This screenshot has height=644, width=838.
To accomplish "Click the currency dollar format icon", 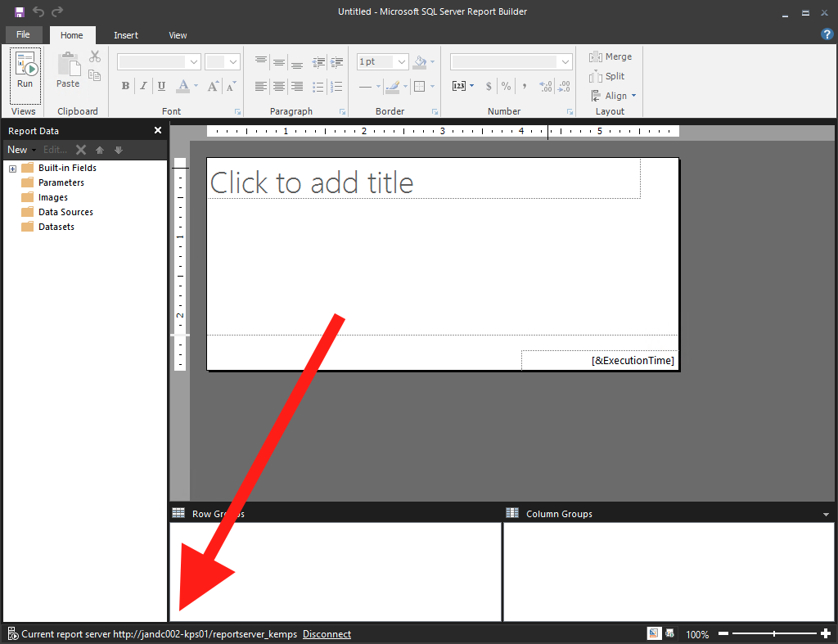I will point(489,86).
